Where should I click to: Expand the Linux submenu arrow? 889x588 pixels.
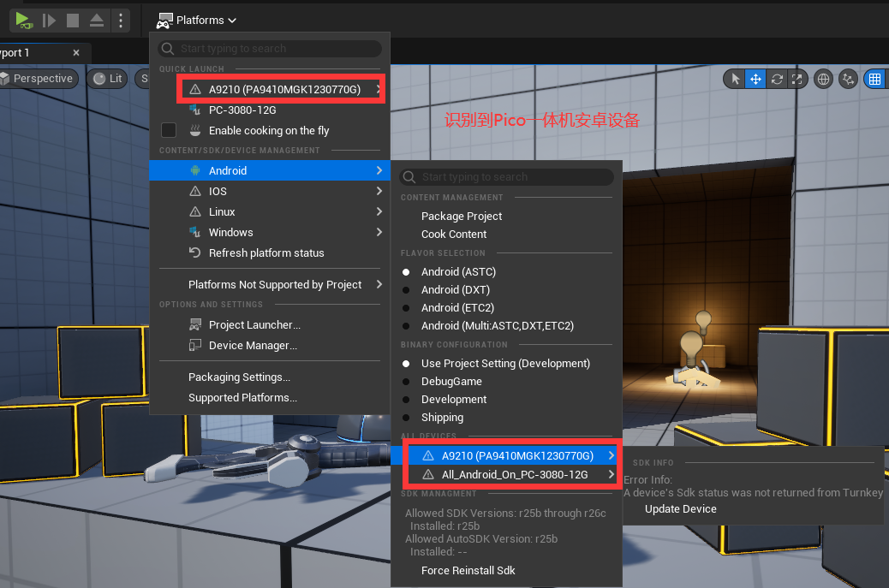click(379, 211)
